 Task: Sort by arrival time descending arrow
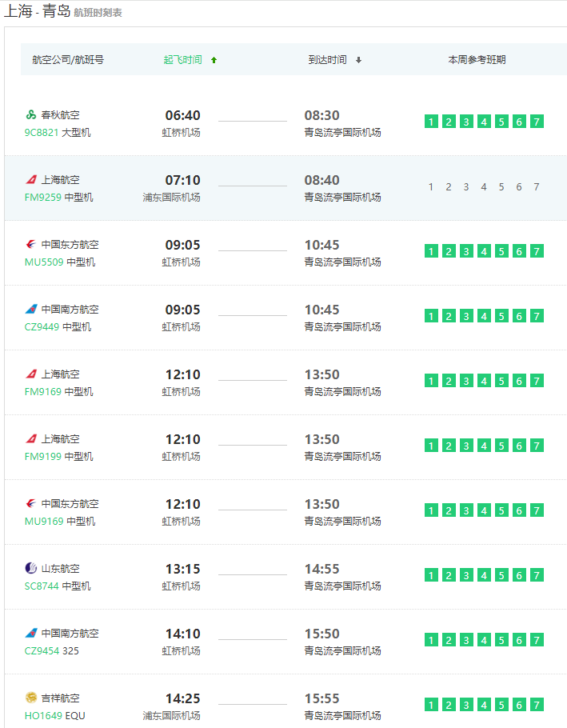(x=358, y=60)
